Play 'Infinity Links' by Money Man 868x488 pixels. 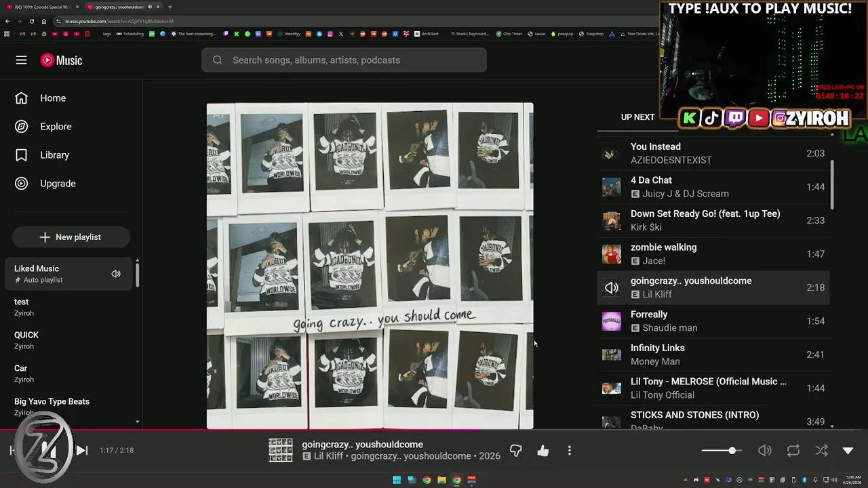coord(713,354)
